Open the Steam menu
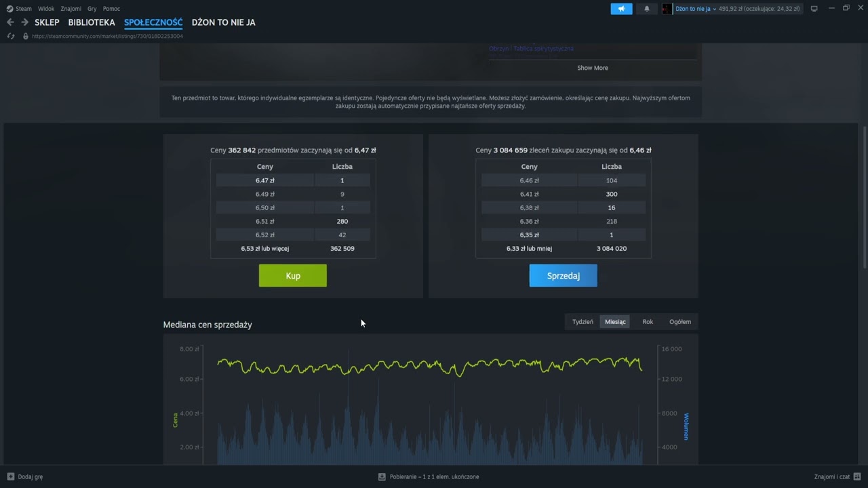 24,9
